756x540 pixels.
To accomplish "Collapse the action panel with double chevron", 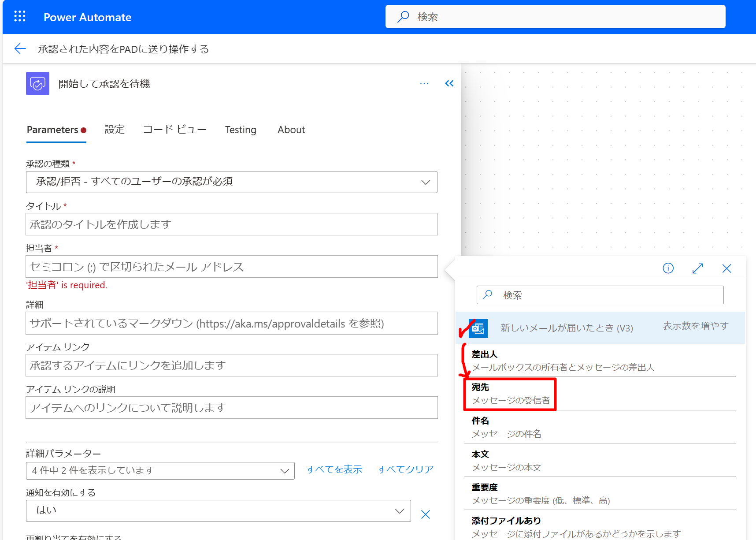I will point(449,83).
